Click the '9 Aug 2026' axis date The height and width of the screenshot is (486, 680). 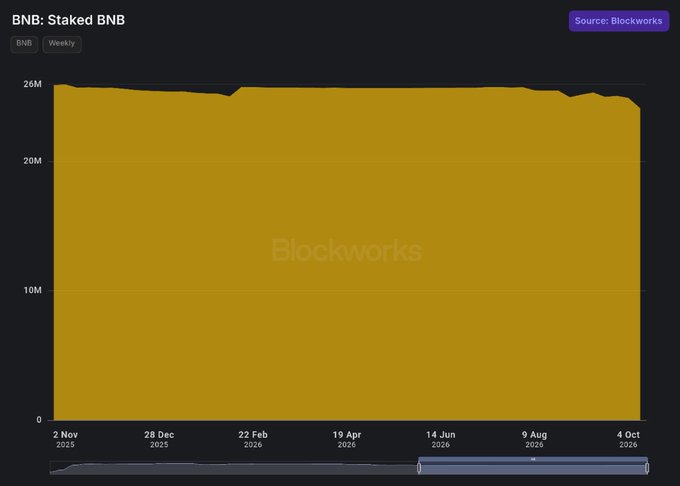point(534,439)
